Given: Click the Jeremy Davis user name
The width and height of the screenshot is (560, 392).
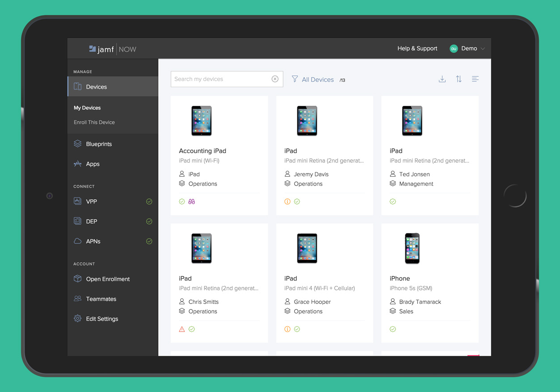Looking at the screenshot, I should (311, 174).
